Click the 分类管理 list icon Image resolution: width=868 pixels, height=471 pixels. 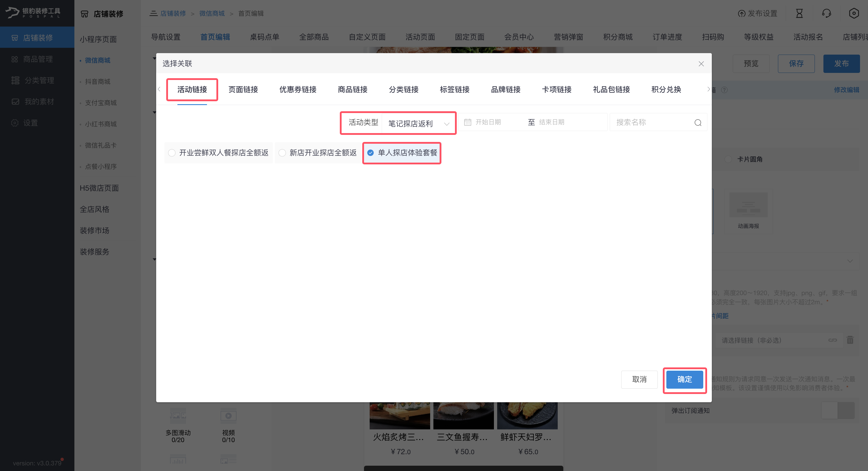15,80
